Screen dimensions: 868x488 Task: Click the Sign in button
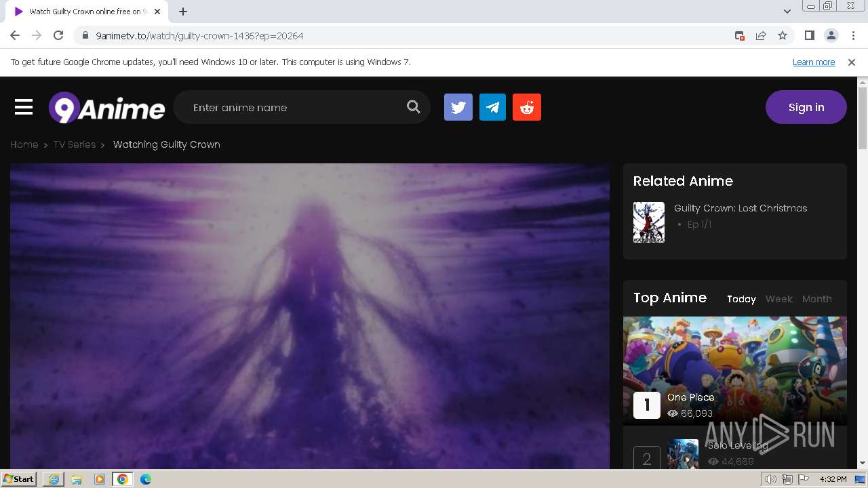pyautogui.click(x=806, y=107)
